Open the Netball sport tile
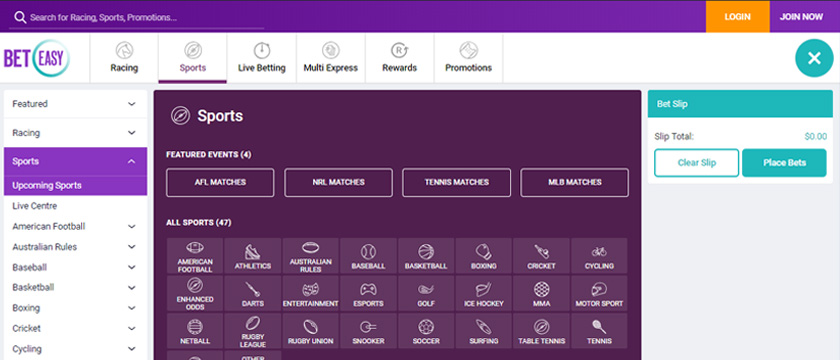840x360 pixels. coord(195,331)
